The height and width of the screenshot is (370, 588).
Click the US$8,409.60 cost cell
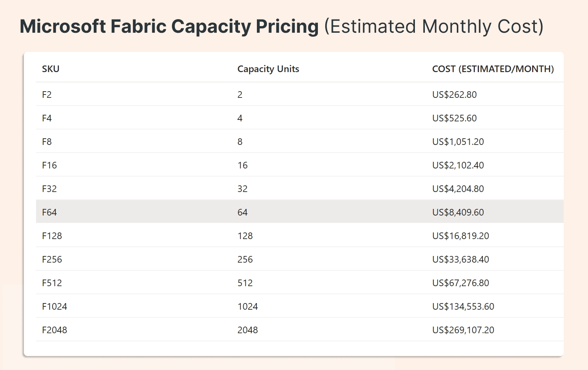[458, 213]
